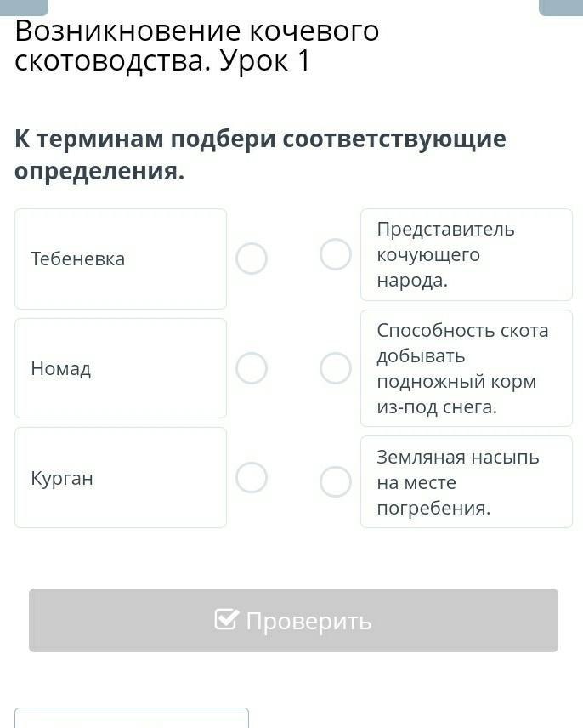Select the radio circle beside Тебеневка

click(252, 259)
